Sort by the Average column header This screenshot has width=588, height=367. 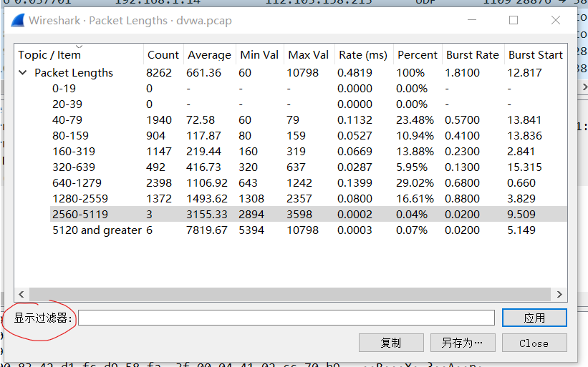pos(209,54)
